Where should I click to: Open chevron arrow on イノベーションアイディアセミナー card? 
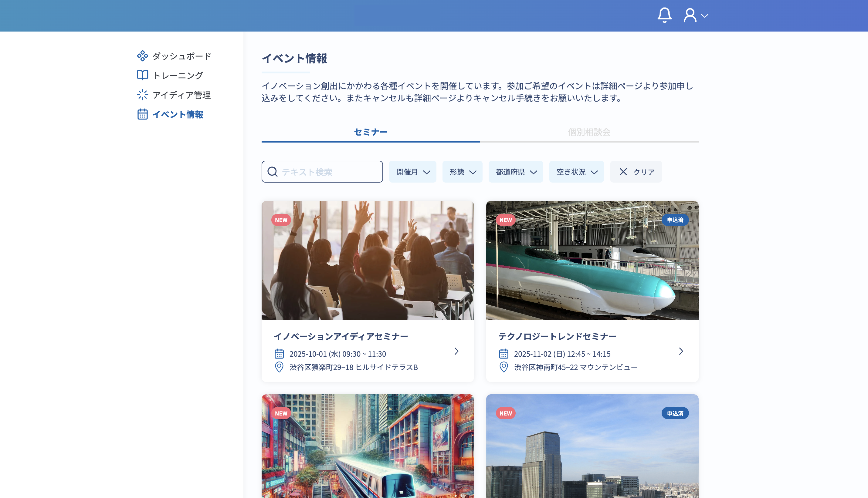[456, 351]
